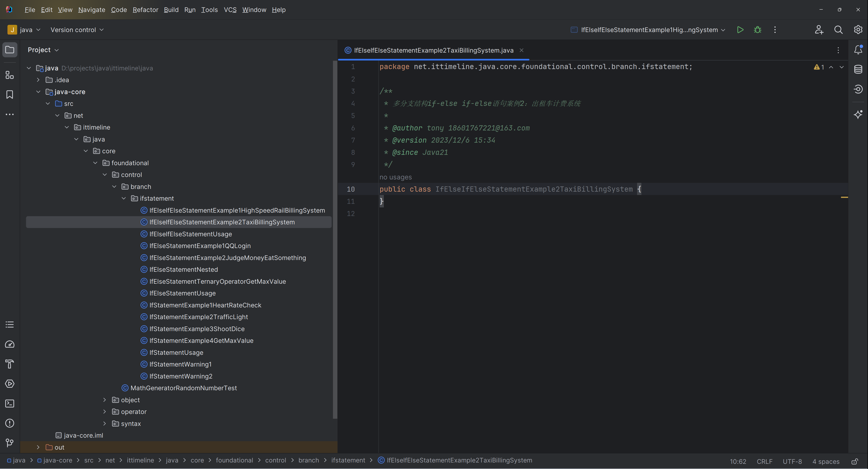868x469 pixels.
Task: Collapse the branch package
Action: coord(114,186)
